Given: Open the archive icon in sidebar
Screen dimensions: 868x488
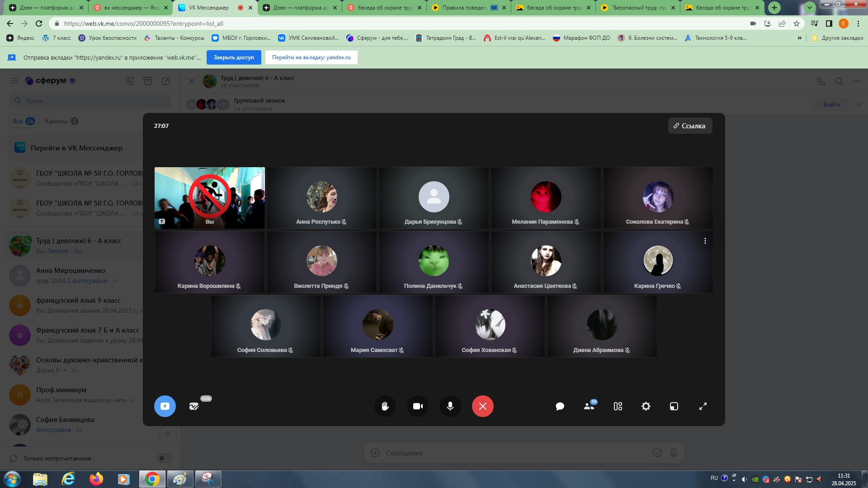Looking at the screenshot, I should point(148,81).
